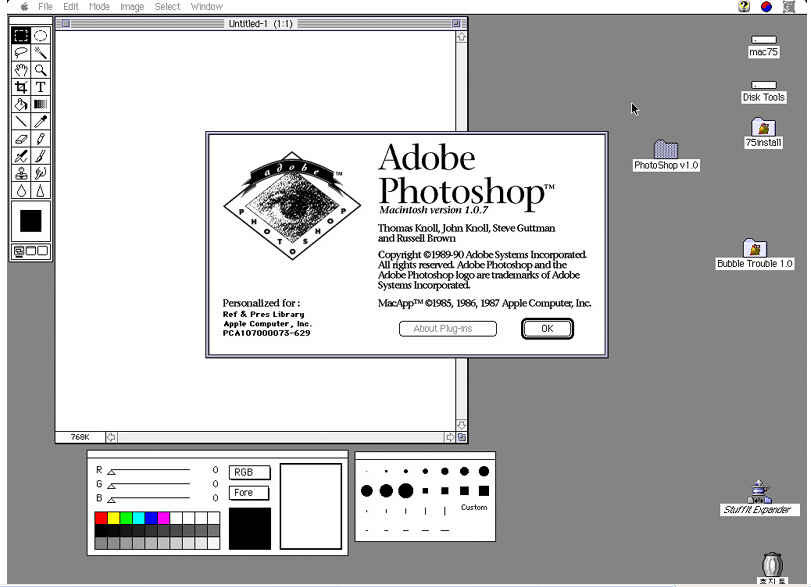The image size is (811, 587).
Task: Click the Disk Tools disk icon
Action: click(x=763, y=85)
